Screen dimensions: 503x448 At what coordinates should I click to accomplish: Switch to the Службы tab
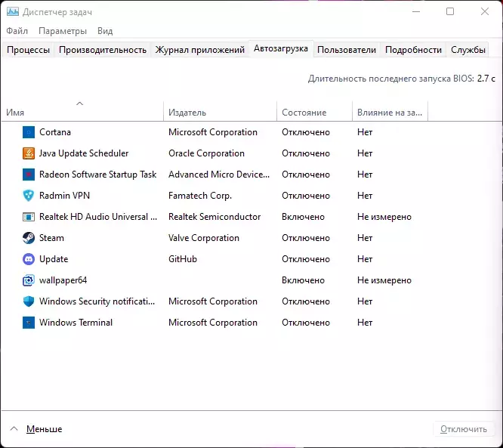tap(468, 50)
